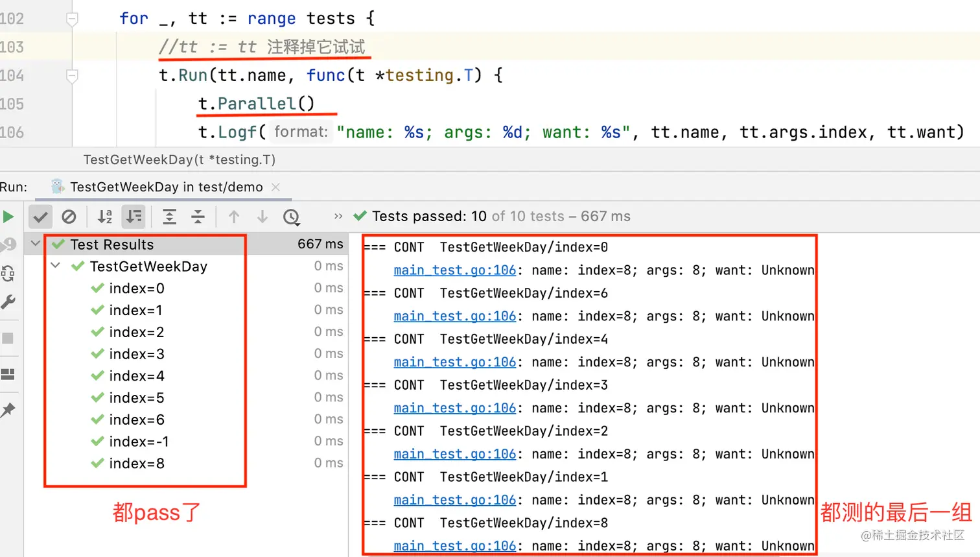Image resolution: width=980 pixels, height=557 pixels.
Task: Go to previous failed test arrow
Action: pyautogui.click(x=234, y=217)
